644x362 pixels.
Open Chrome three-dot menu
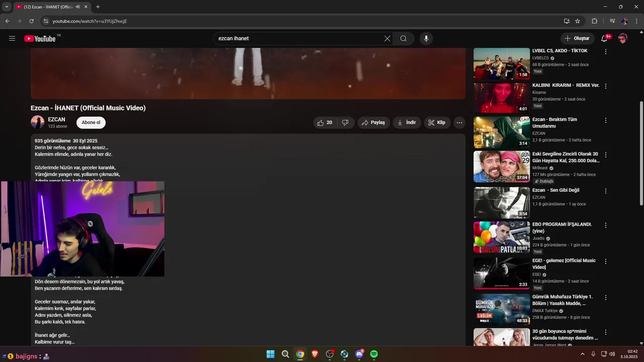[x=636, y=21]
